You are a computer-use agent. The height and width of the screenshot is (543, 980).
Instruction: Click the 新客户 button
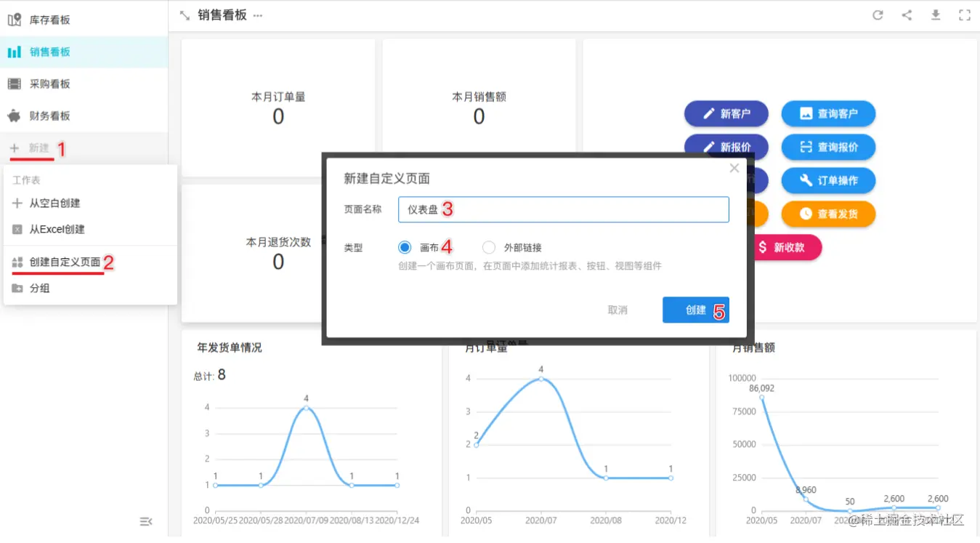tap(726, 113)
